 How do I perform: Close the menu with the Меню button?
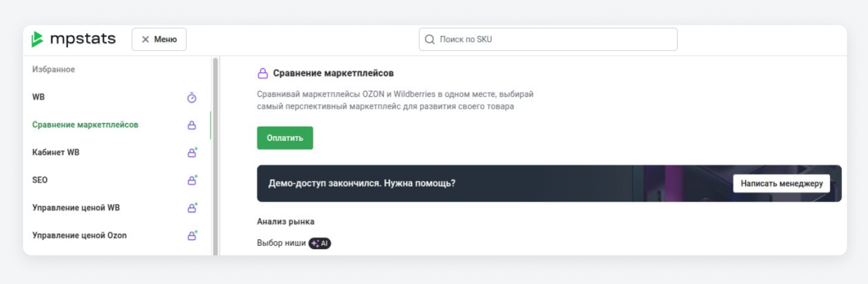(x=159, y=39)
